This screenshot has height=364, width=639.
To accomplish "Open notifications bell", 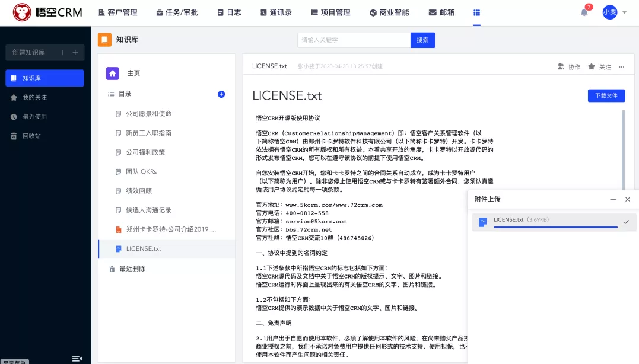I will [x=584, y=12].
